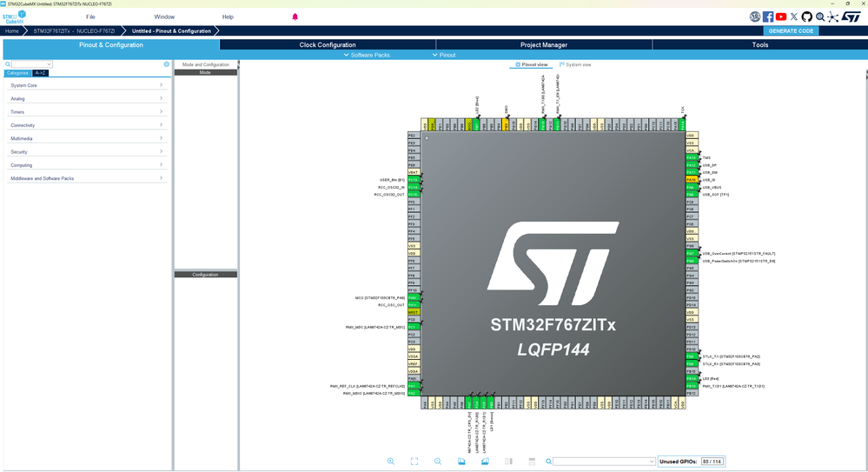This screenshot has height=472, width=868.
Task: Open the notification bell icon
Action: tap(295, 17)
